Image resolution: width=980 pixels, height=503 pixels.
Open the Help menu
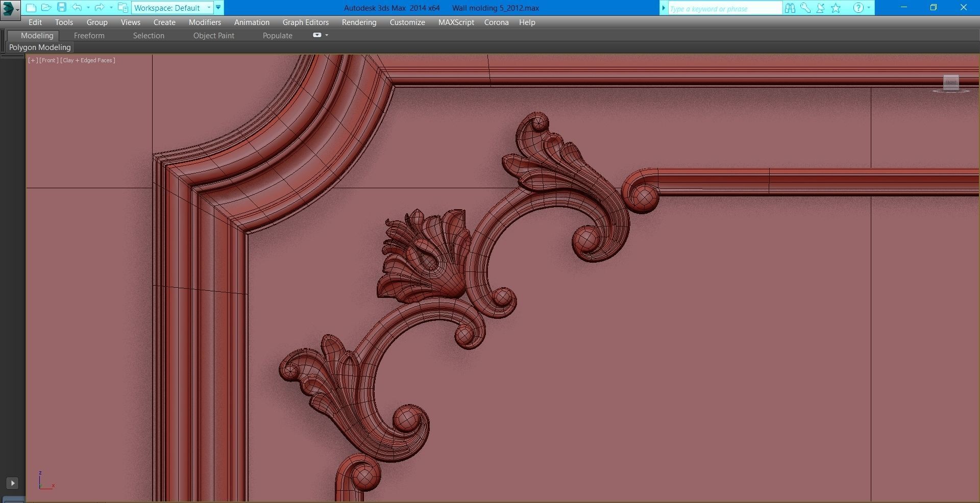527,22
